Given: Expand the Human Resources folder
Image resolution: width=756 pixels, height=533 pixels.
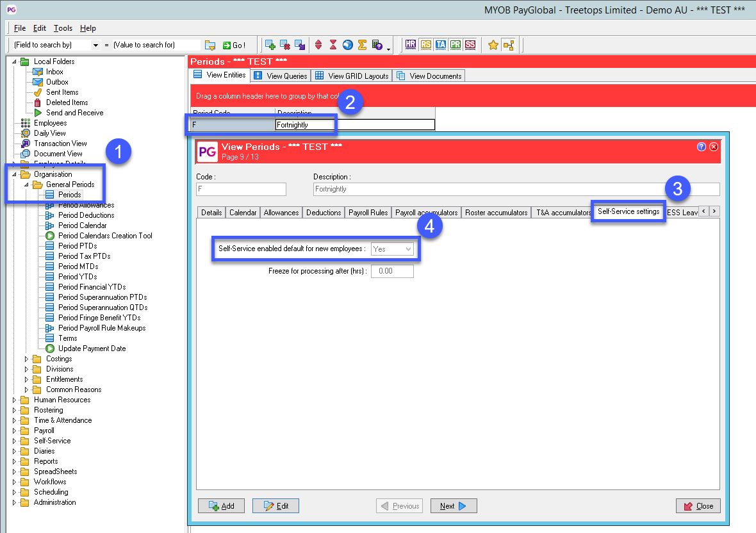Looking at the screenshot, I should (x=15, y=400).
